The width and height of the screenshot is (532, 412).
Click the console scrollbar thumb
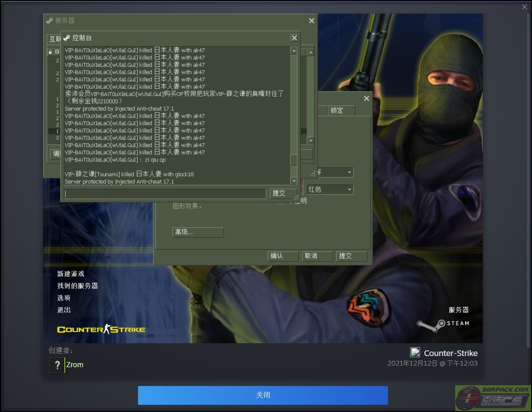coord(294,160)
